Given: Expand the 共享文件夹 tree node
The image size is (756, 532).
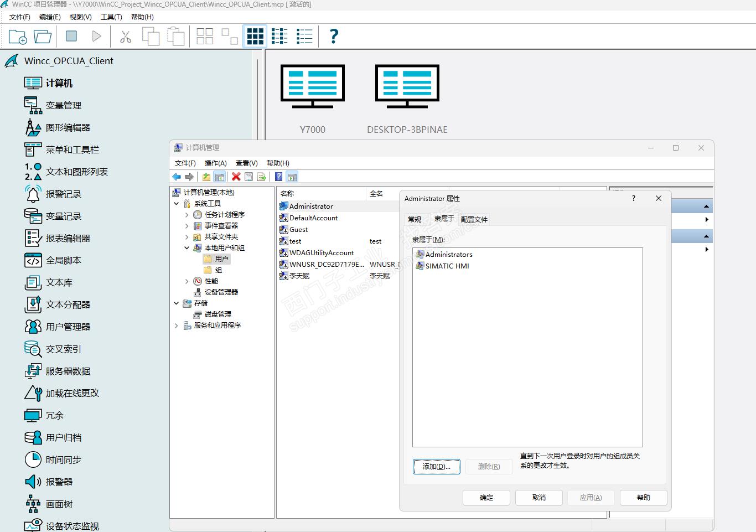Looking at the screenshot, I should (187, 237).
